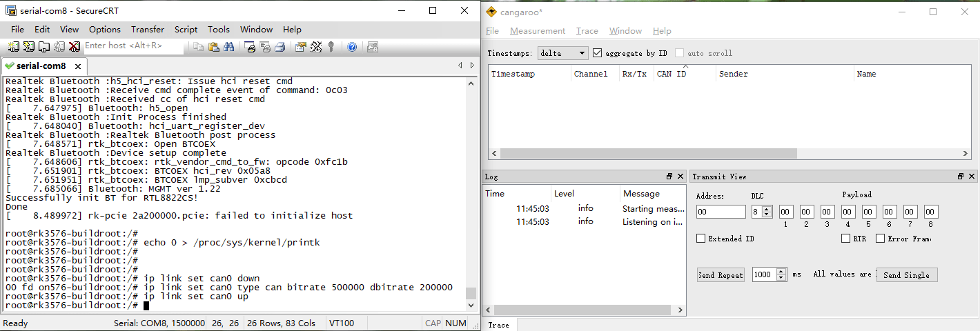Open the Timestamps delta dropdown
The image size is (980, 331).
click(x=562, y=53)
